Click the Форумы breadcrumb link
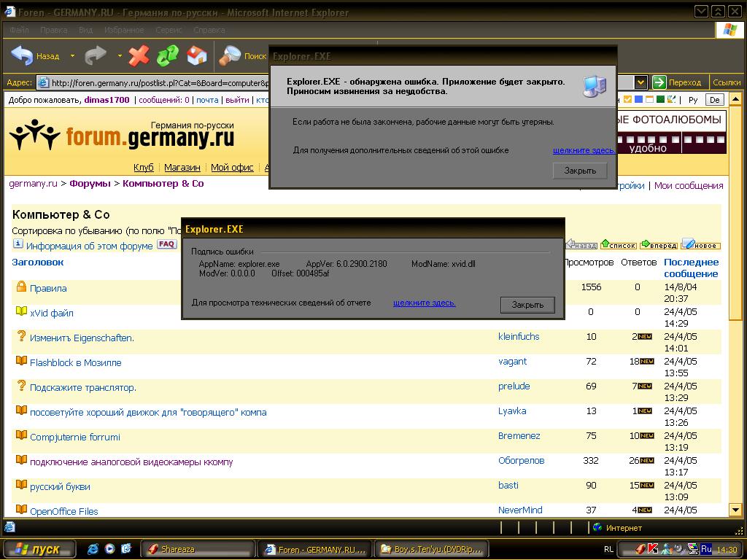 click(x=90, y=183)
